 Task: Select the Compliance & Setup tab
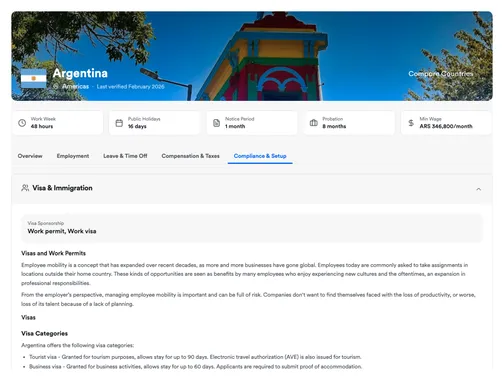[260, 156]
